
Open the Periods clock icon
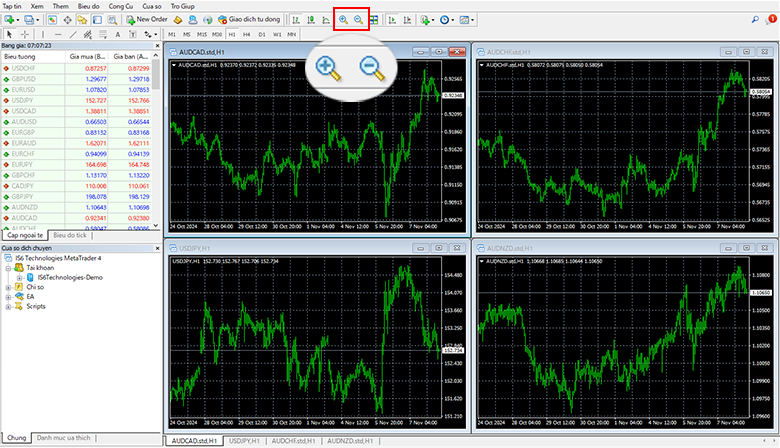click(445, 20)
